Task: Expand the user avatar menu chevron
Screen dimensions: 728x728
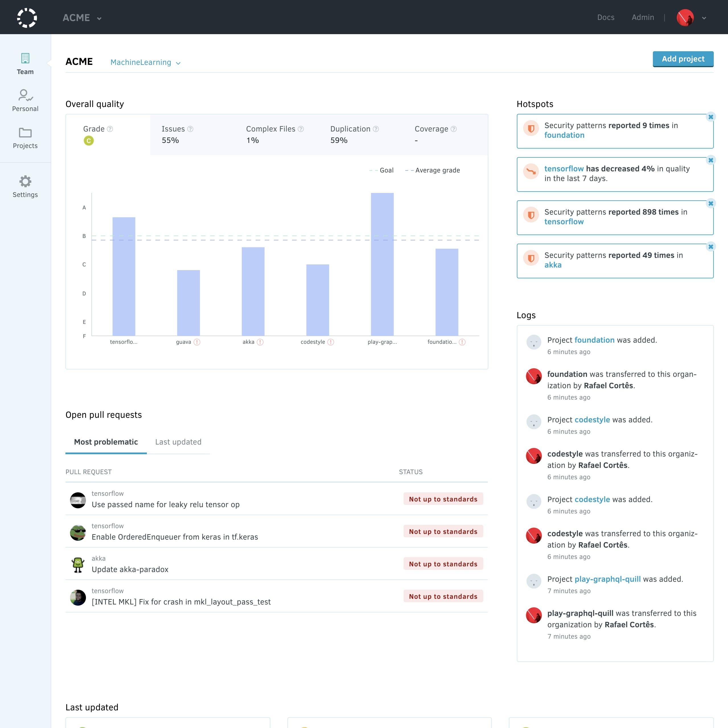Action: [x=704, y=18]
